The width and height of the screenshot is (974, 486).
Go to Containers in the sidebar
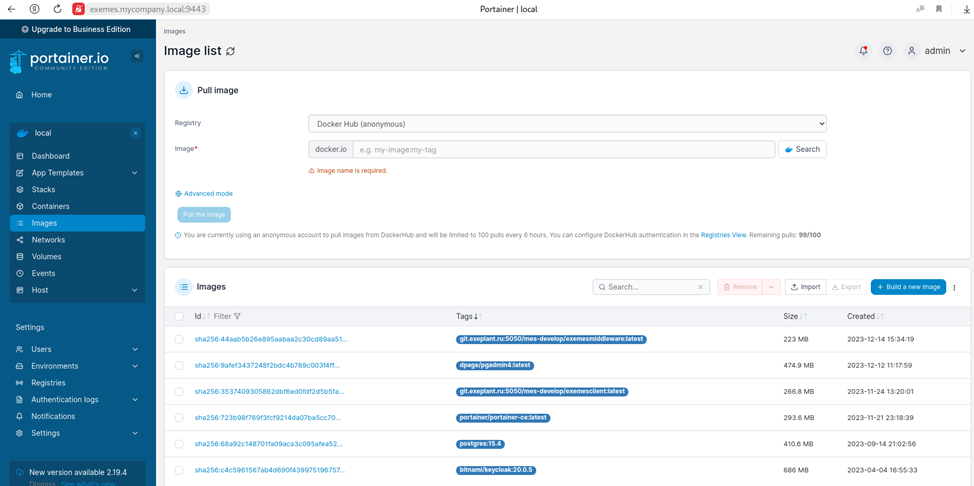coord(50,206)
